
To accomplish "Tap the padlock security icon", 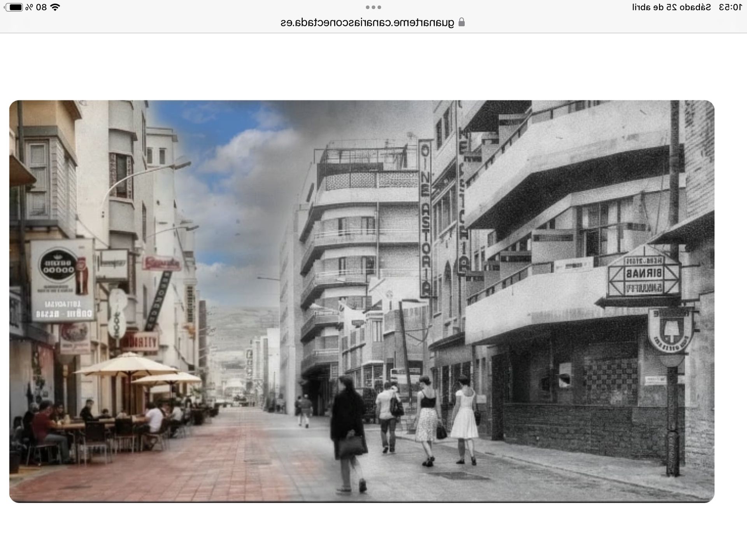I will [461, 22].
